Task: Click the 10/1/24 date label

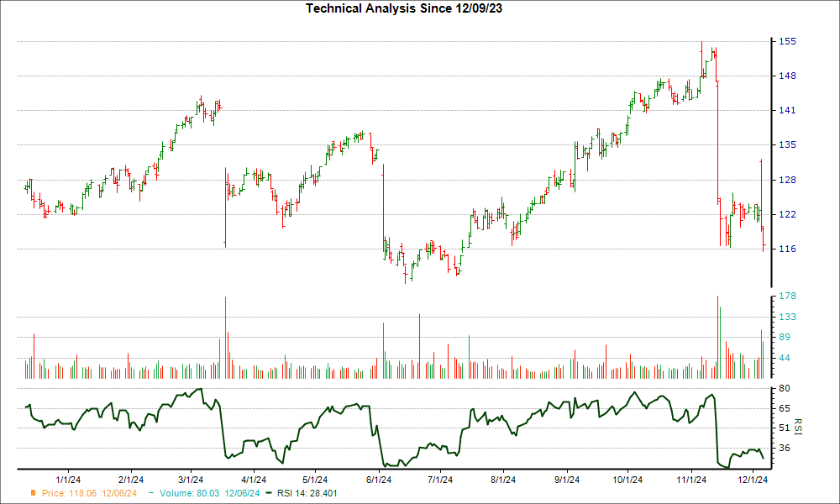Action: point(627,480)
